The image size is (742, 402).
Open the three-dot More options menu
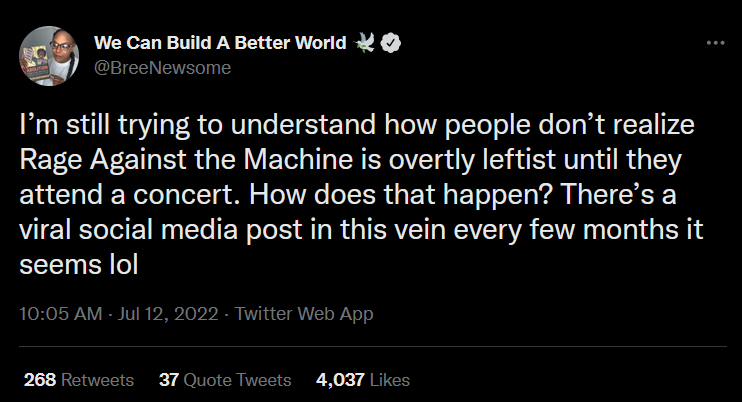click(x=715, y=43)
